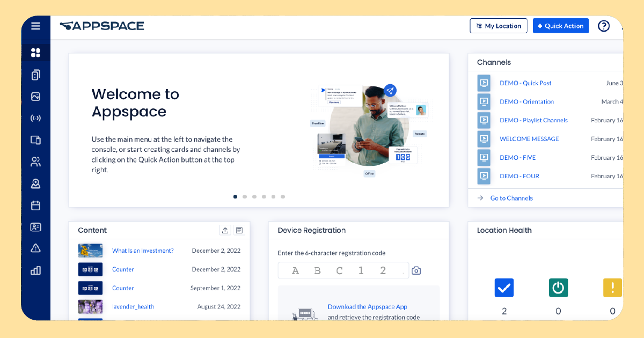Click the channel icon beside DEMO - Quick Post
The image size is (644, 338).
click(x=484, y=83)
